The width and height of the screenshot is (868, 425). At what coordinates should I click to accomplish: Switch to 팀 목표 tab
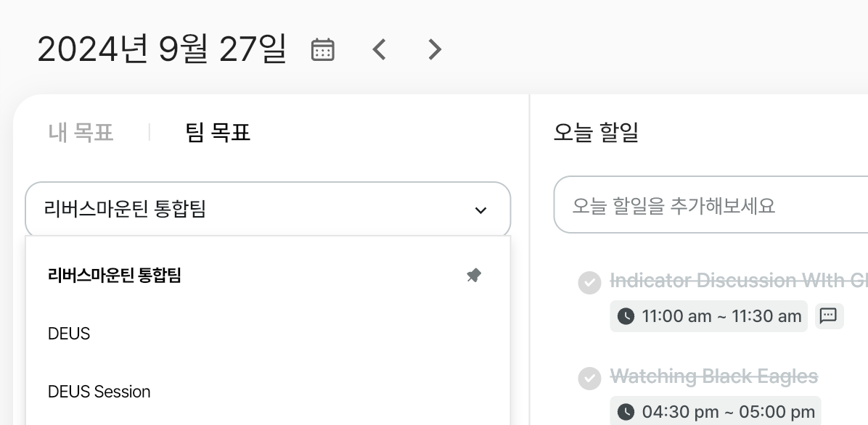tap(217, 132)
